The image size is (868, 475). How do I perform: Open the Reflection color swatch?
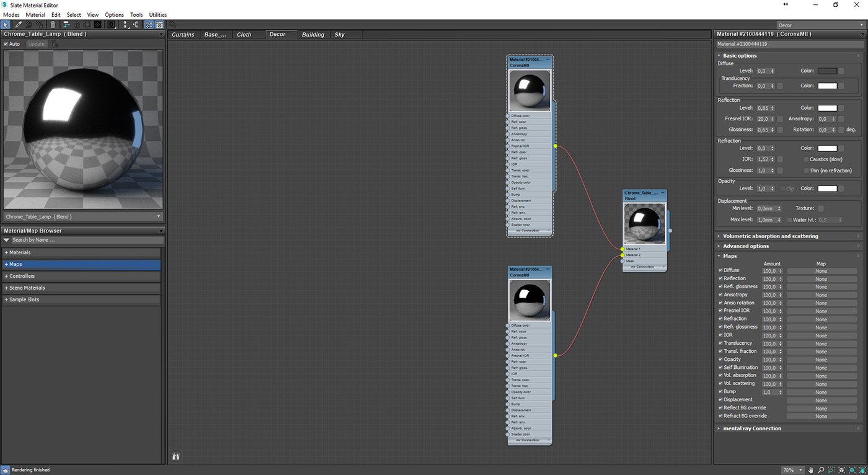click(x=827, y=108)
